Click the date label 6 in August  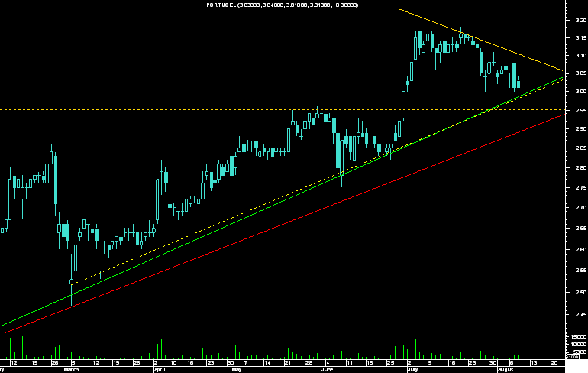[512, 363]
